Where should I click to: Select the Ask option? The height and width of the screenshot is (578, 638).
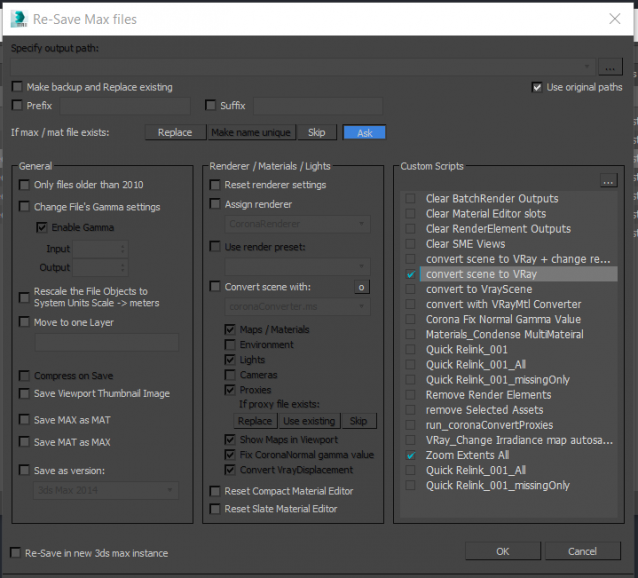(x=365, y=133)
